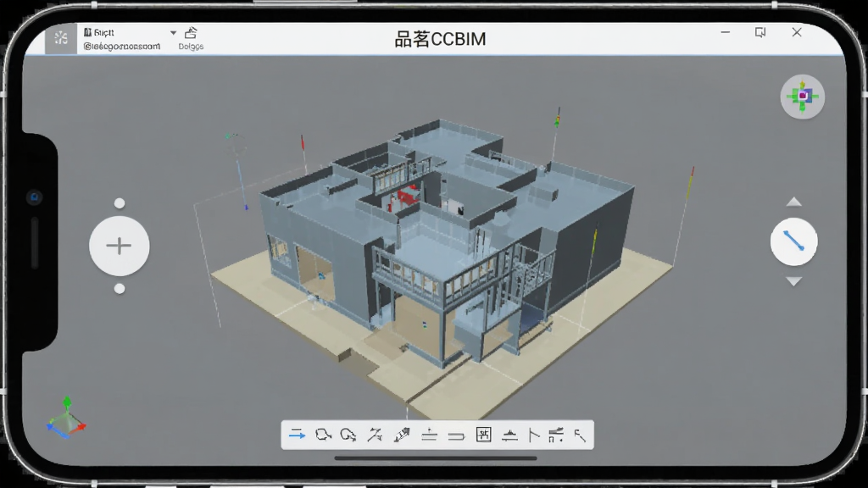This screenshot has width=868, height=488.
Task: Restore the app window size
Action: pos(760,33)
